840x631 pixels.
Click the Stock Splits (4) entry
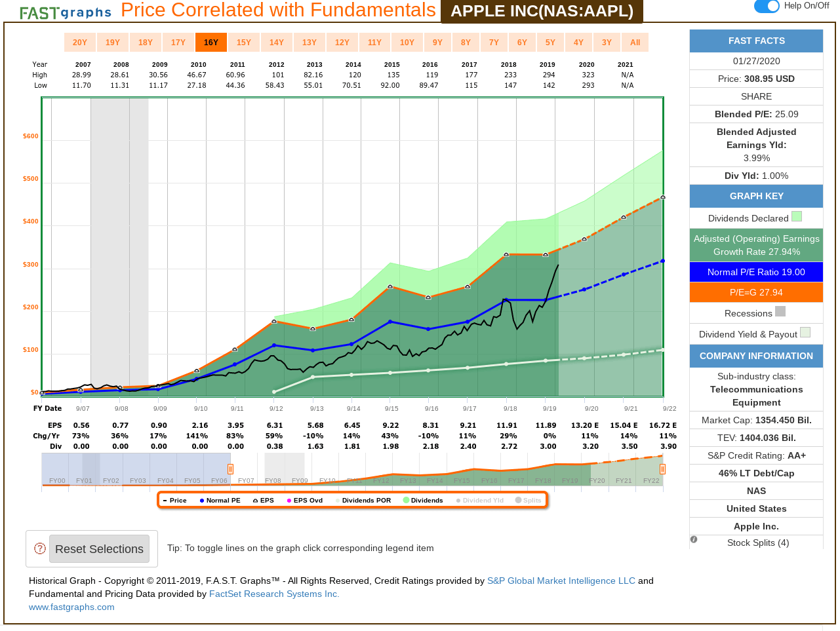pos(758,543)
